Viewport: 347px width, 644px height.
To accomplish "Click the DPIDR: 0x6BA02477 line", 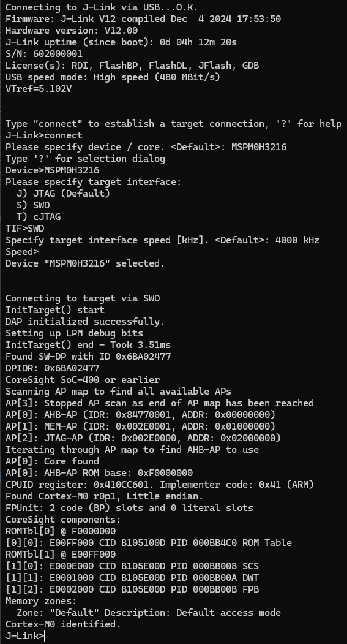I will 52,368.
